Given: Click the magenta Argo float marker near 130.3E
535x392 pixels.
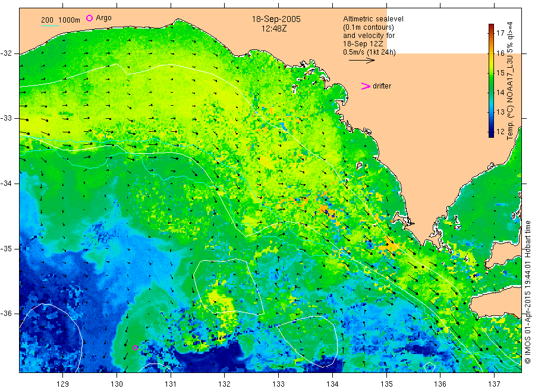Looking at the screenshot, I should (135, 347).
